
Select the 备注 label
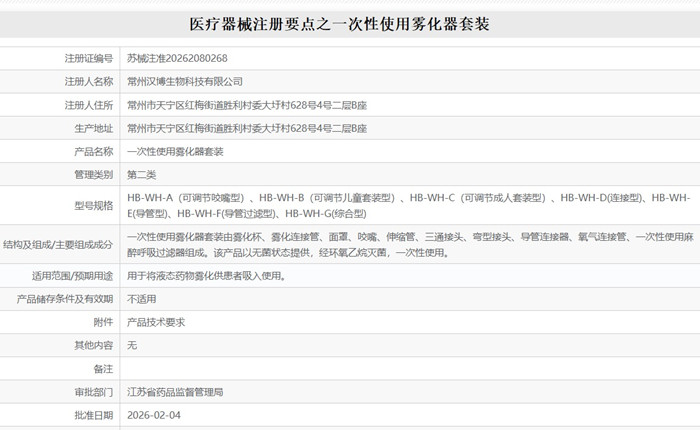click(x=103, y=369)
